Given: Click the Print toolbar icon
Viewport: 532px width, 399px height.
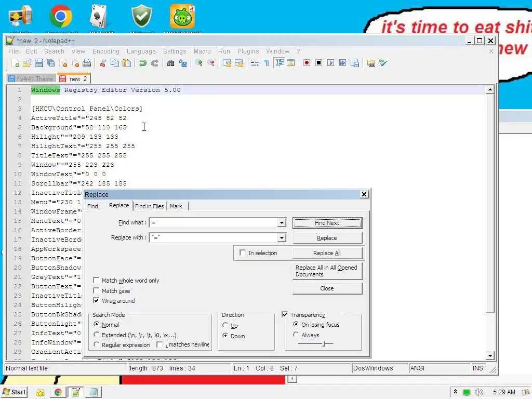Looking at the screenshot, I should click(87, 63).
